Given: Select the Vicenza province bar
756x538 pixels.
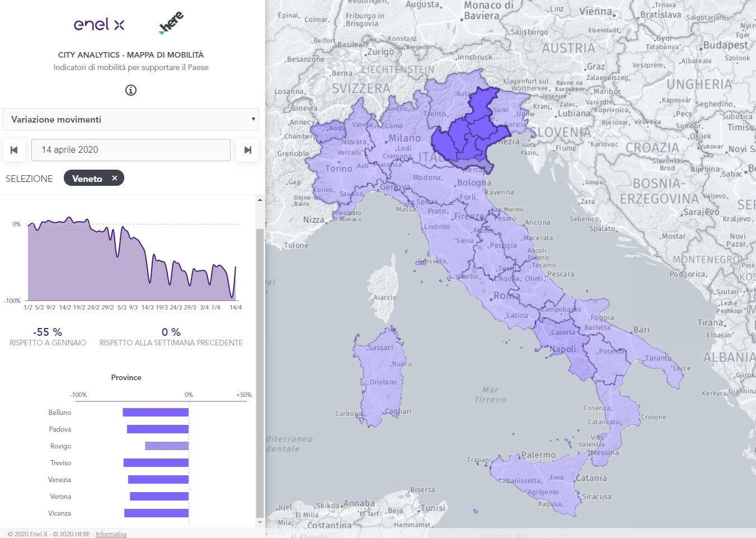Looking at the screenshot, I should click(x=156, y=513).
